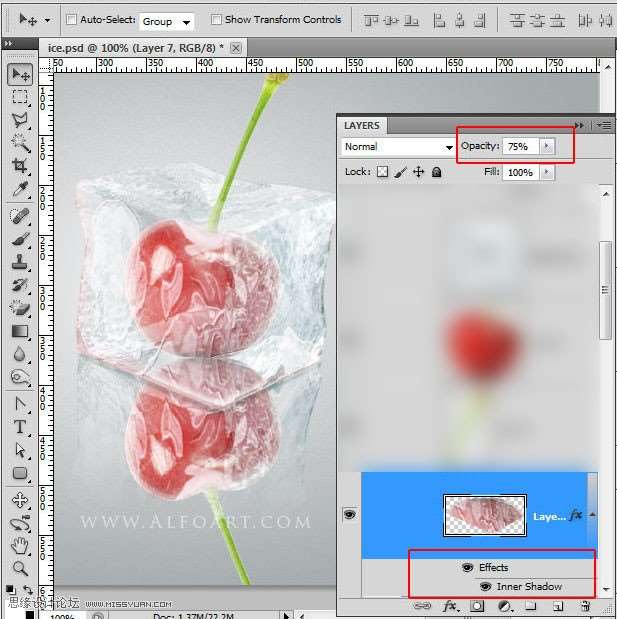Enable Show Transform Controls checkbox
617x619 pixels.
click(216, 19)
